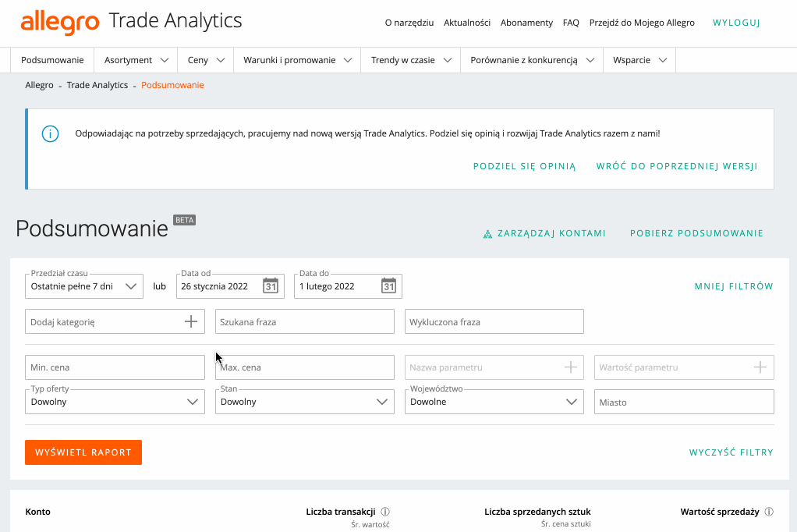The width and height of the screenshot is (797, 532).
Task: Expand the Trendy w czasie menu
Action: pos(411,60)
